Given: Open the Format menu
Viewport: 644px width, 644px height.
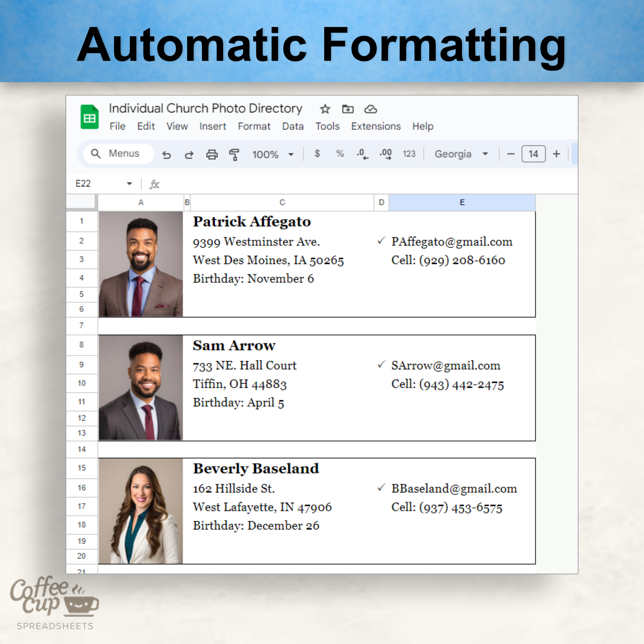Looking at the screenshot, I should coord(254,126).
